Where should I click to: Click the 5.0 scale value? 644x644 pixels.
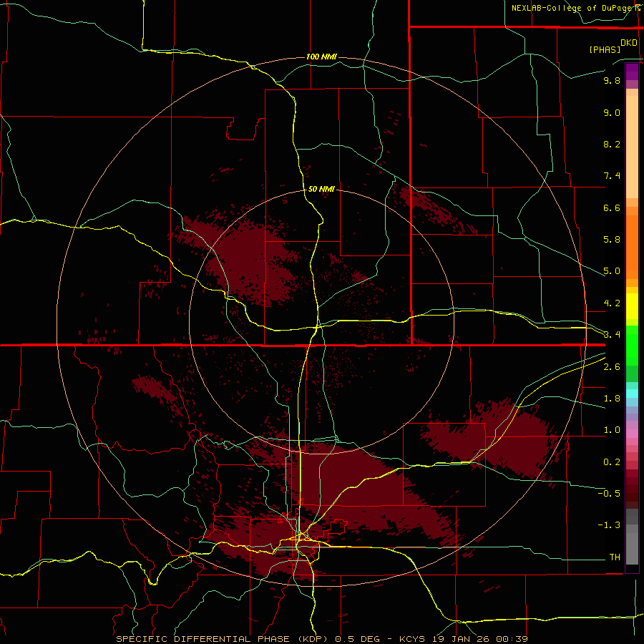coord(612,271)
